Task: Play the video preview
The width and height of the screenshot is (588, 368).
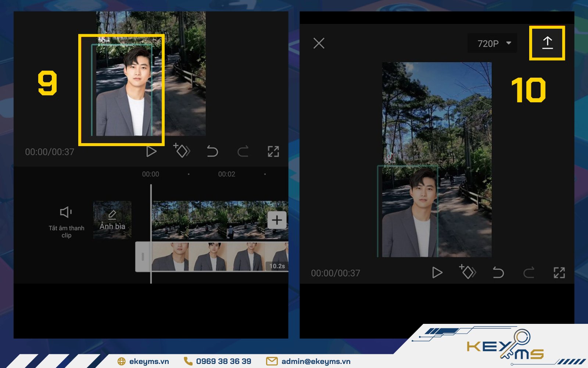Action: click(x=151, y=151)
